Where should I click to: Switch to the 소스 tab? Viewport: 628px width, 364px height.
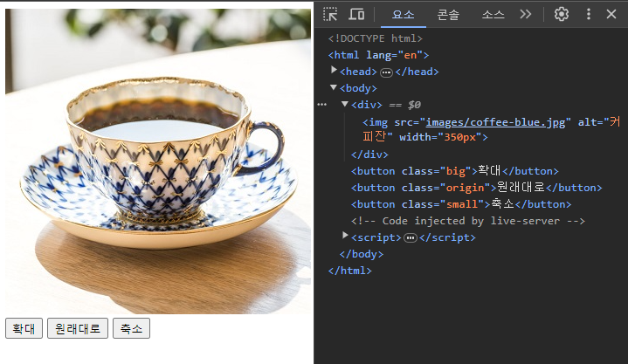coord(493,15)
